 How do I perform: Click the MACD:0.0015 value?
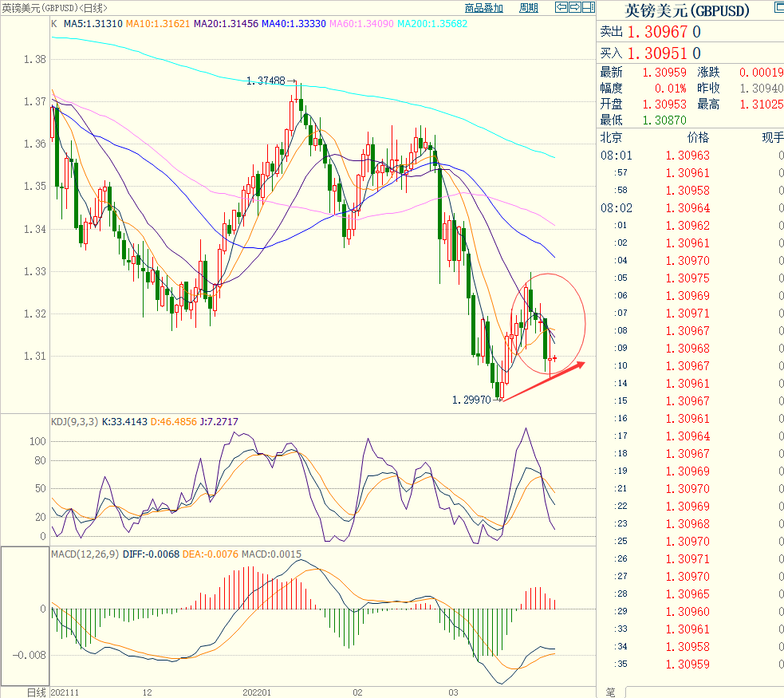[x=271, y=554]
